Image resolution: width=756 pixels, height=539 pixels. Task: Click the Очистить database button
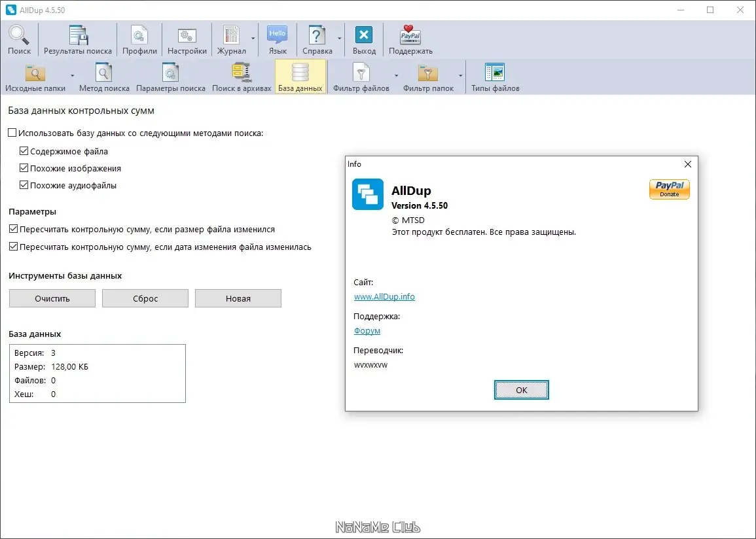52,298
